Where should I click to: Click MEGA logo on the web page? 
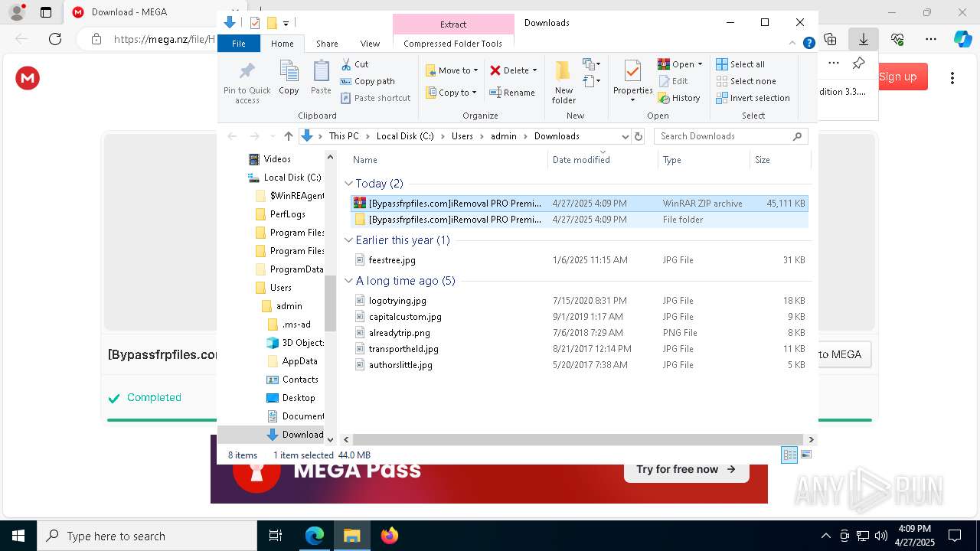28,78
